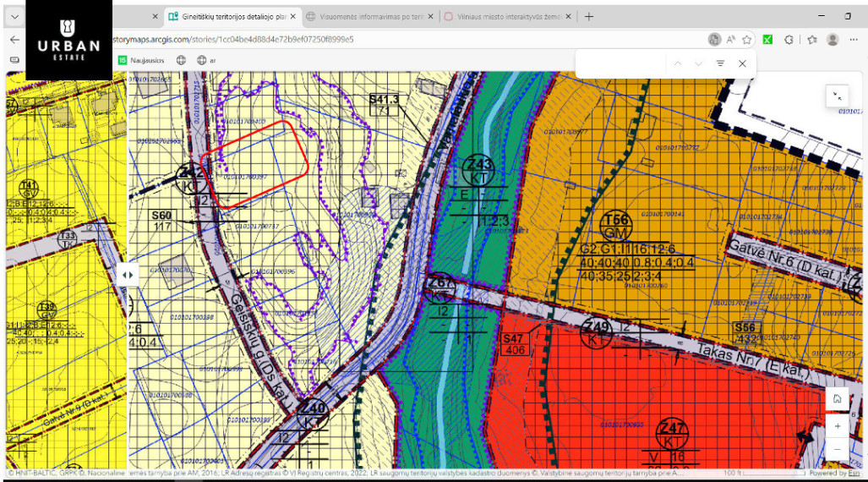Open the Favorites list icon

tap(812, 40)
